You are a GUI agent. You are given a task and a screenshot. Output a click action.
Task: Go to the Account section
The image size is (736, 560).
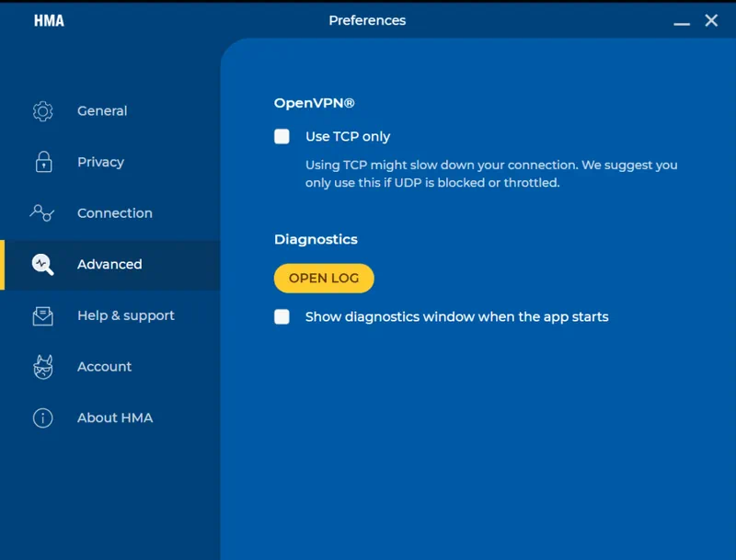104,366
